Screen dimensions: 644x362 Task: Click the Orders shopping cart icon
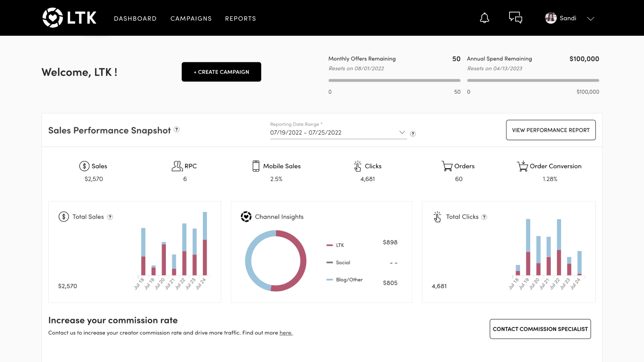[x=447, y=166]
